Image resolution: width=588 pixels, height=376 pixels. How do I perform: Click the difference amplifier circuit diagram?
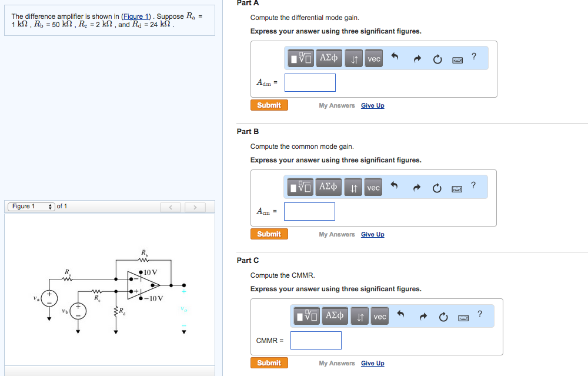(x=111, y=291)
